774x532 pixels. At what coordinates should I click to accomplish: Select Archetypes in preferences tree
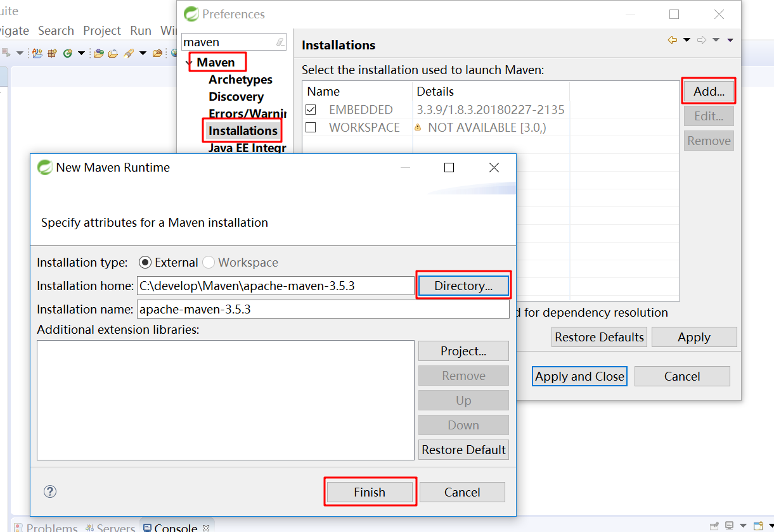[x=240, y=79]
